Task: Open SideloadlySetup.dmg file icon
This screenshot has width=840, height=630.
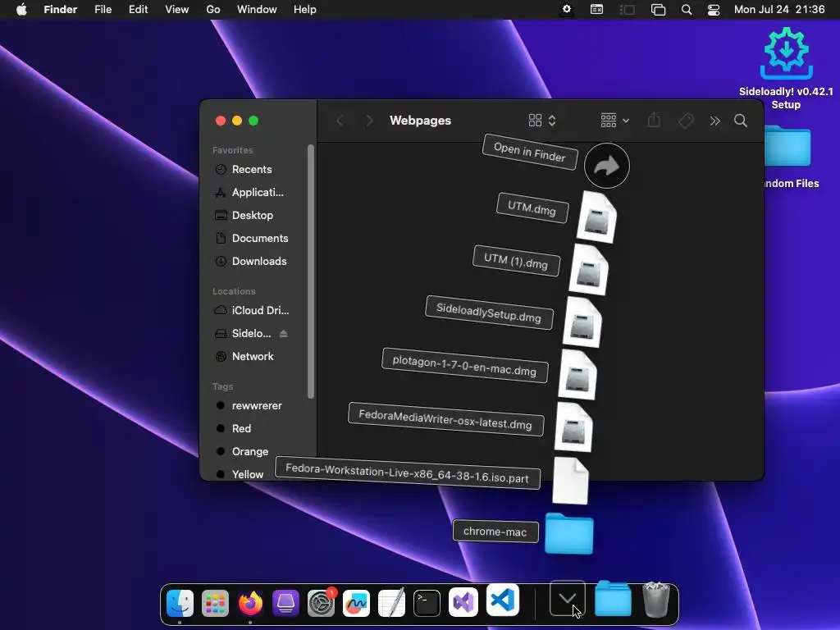Action: tap(582, 322)
